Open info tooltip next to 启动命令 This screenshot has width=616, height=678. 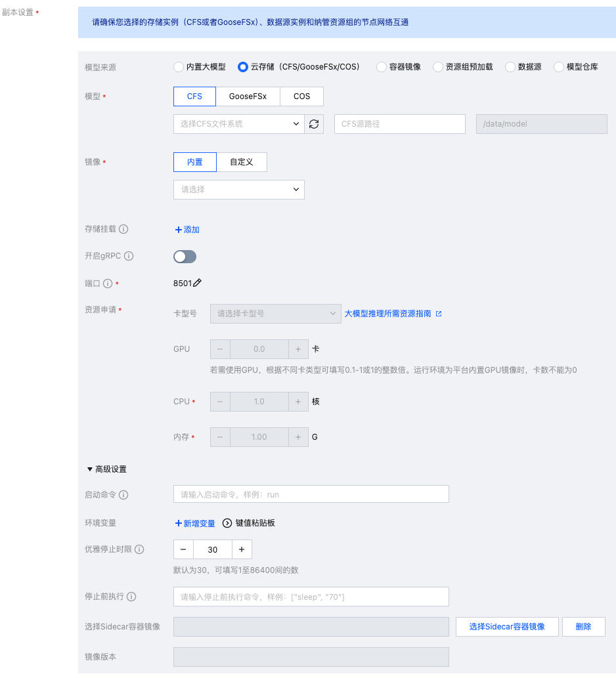click(123, 495)
